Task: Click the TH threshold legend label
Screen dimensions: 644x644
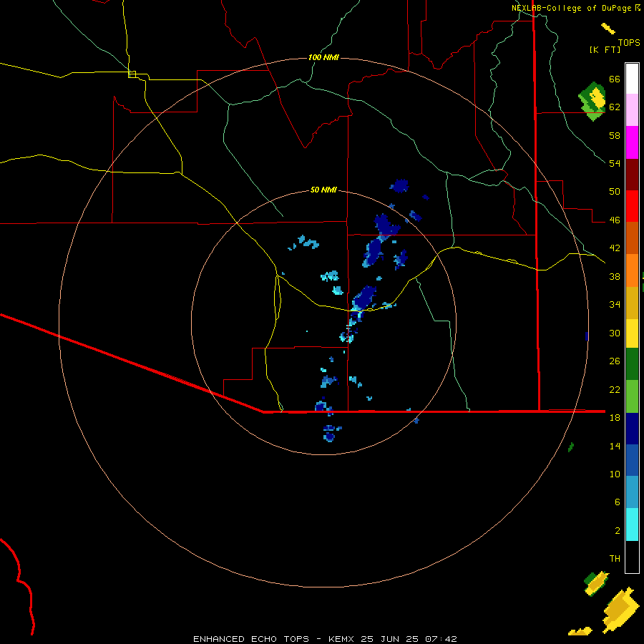Action: (x=615, y=559)
